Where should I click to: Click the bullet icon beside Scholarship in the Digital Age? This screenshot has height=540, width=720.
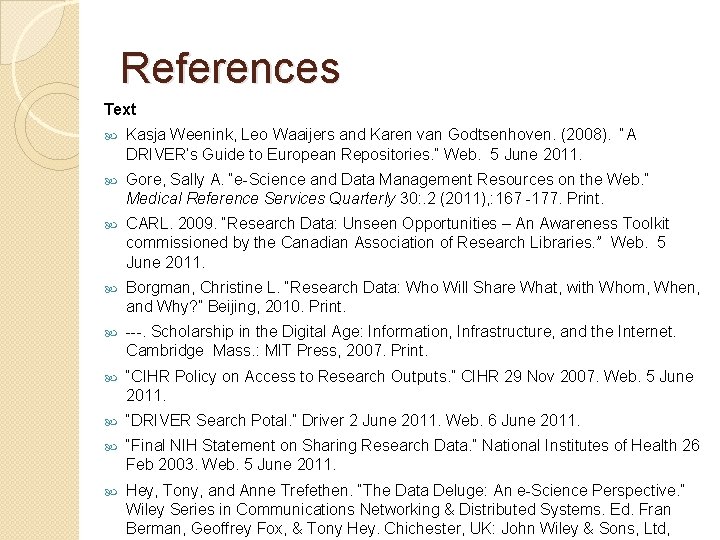pos(111,333)
